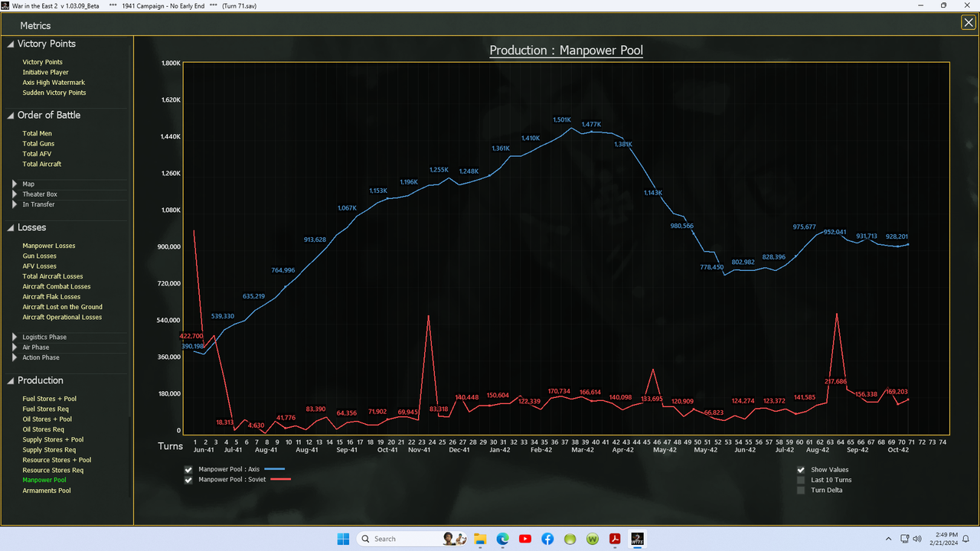The width and height of the screenshot is (980, 551).
Task: Open Aircraft Combat Losses chart
Action: (57, 286)
